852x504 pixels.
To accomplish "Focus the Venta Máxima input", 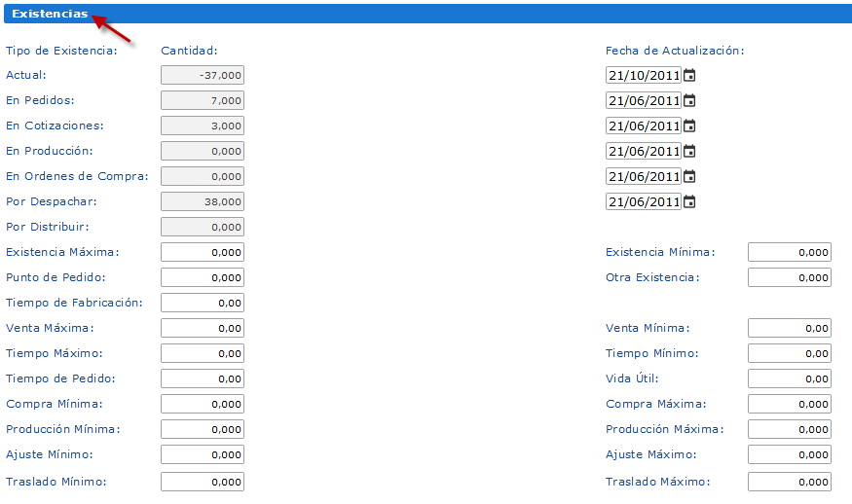I will pos(203,328).
